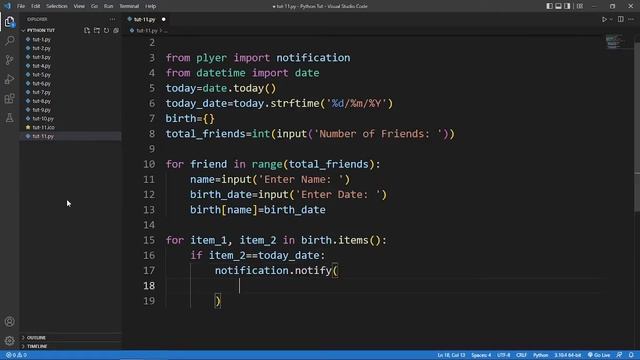640x360 pixels.
Task: Click the code minimap preview
Action: [x=613, y=41]
